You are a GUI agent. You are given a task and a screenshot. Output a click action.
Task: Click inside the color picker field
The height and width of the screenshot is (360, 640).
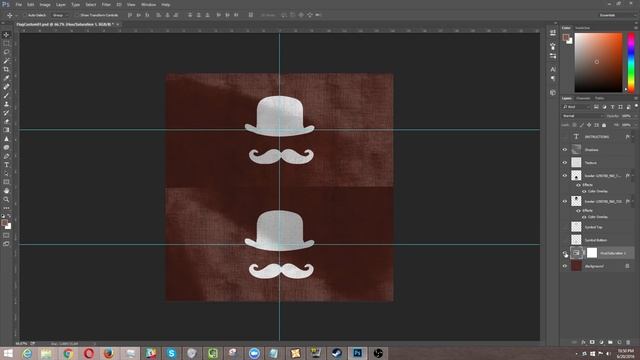[598, 62]
